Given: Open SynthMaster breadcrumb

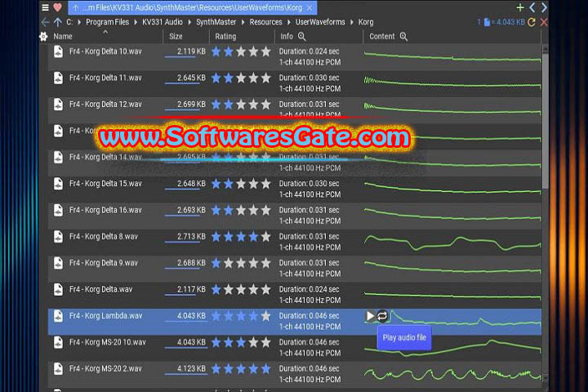Looking at the screenshot, I should point(216,22).
